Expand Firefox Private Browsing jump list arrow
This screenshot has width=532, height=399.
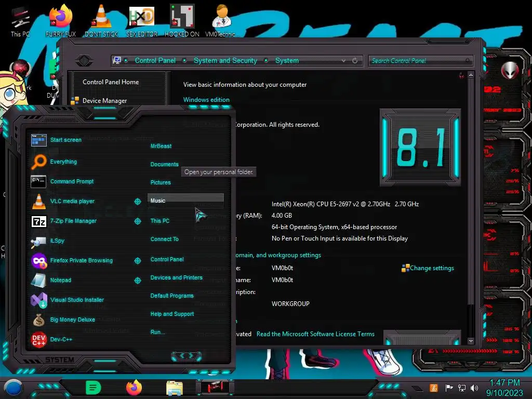tap(137, 261)
